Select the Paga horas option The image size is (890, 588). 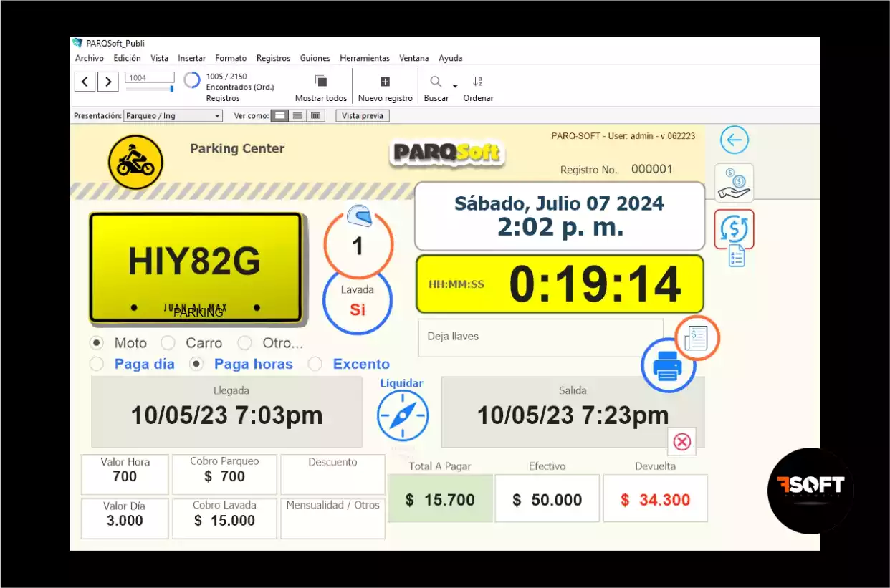click(196, 364)
